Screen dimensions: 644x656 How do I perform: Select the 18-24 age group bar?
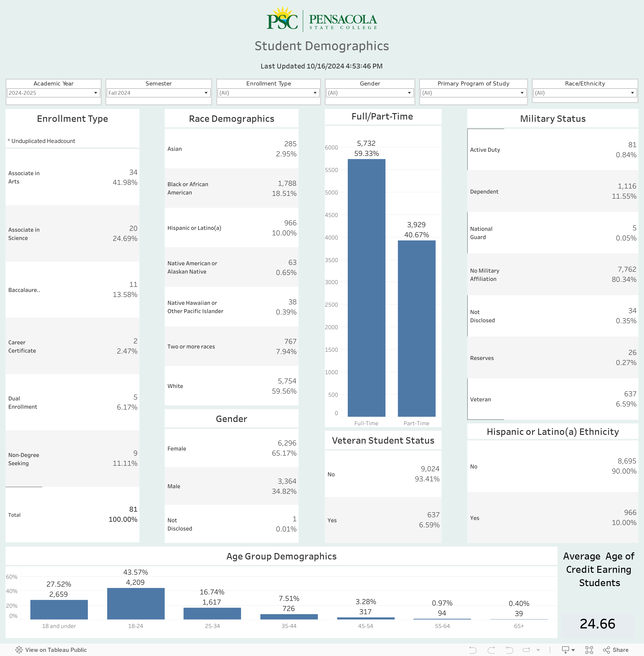[x=136, y=604]
